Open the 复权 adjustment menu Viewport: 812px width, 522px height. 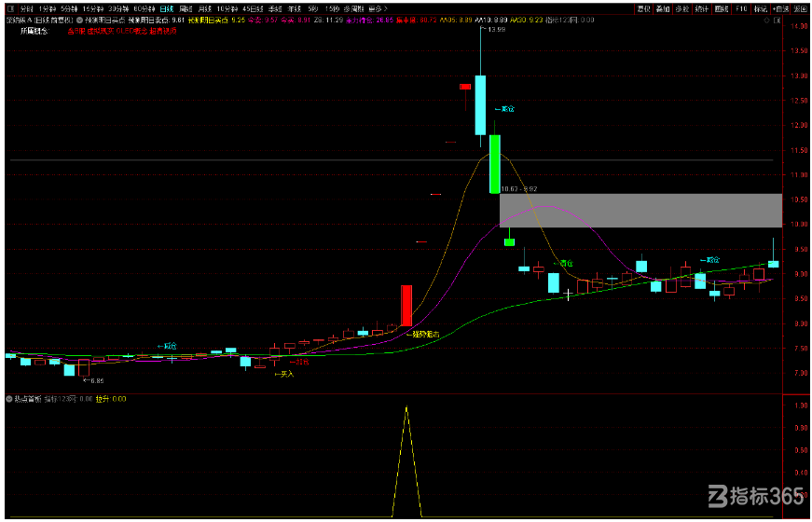(x=643, y=8)
